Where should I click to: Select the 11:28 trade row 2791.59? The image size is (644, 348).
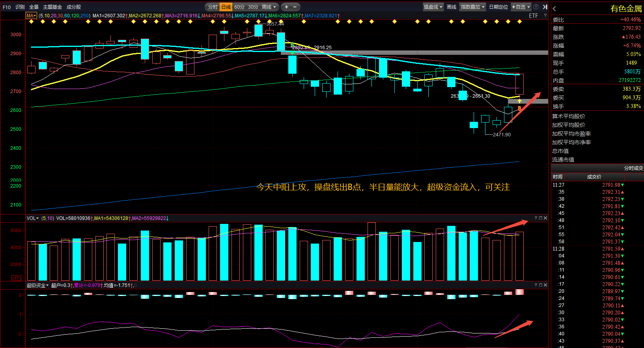(597, 249)
